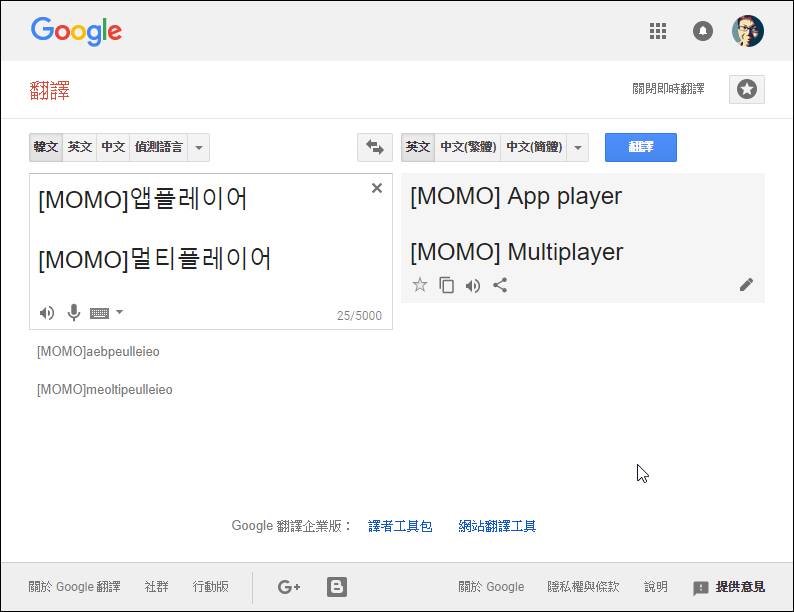Select 中文(簡體) as target language
Image resolution: width=794 pixels, height=612 pixels.
point(534,147)
